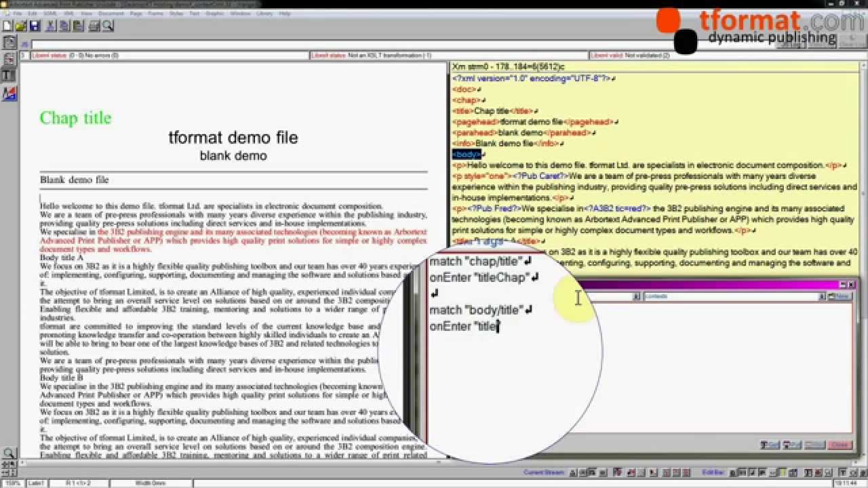Click the New document toolbar icon
This screenshot has height=488, width=868.
(7, 26)
